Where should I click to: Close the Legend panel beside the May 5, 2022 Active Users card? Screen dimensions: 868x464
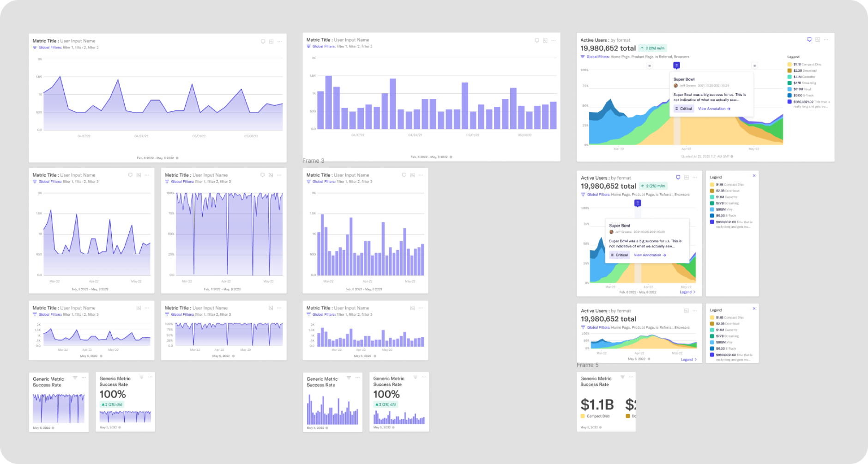coord(754,309)
